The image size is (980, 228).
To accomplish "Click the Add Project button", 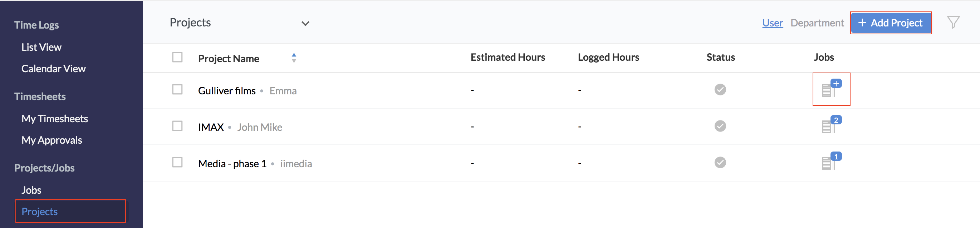I will point(891,23).
